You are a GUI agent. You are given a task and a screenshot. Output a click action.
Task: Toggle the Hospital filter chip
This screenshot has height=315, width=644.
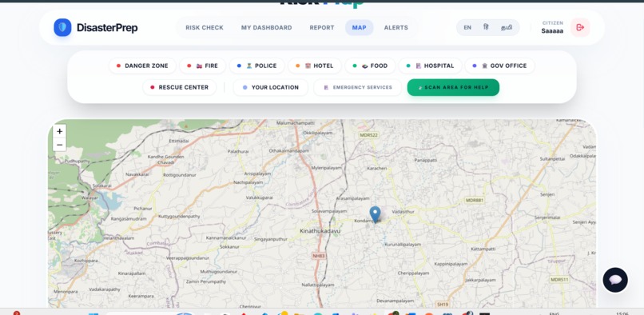point(431,66)
